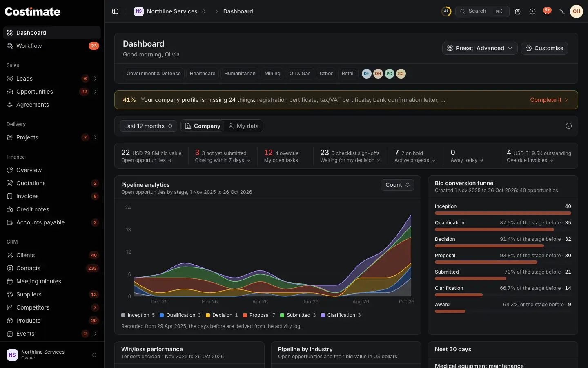Screen dimensions: 588x368
Task: Expand the Events submenu chevron
Action: click(x=95, y=334)
